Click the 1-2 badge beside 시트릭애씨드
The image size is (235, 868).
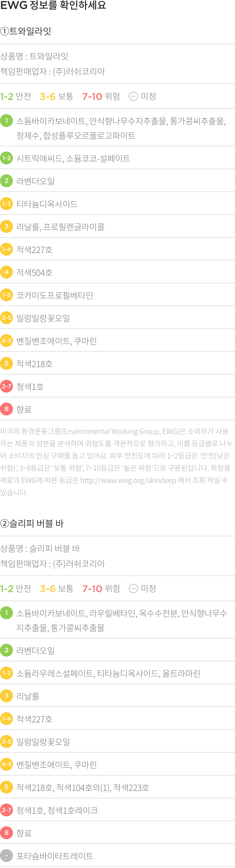click(x=6, y=158)
